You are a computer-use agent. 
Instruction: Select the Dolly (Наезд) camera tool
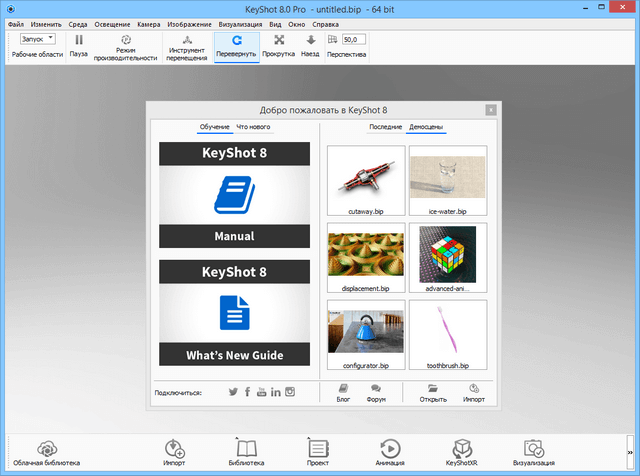(x=310, y=41)
